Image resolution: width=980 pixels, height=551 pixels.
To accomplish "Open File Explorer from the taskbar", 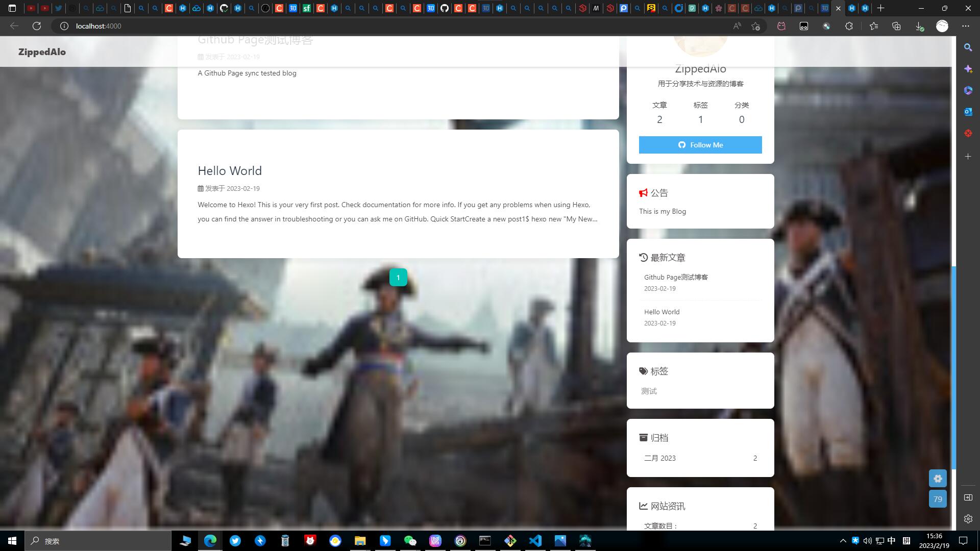I will [x=360, y=541].
